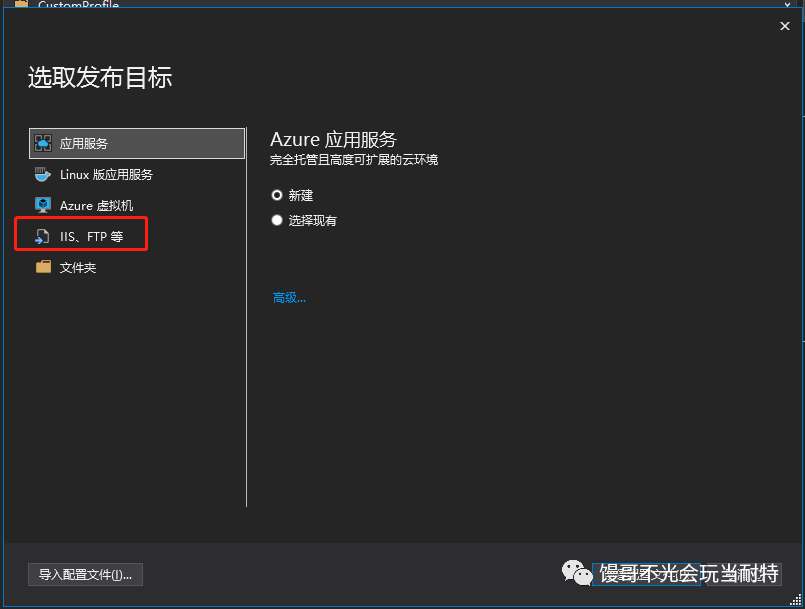Click the 选取发布目标 dialog title
This screenshot has width=805, height=609.
pyautogui.click(x=100, y=78)
